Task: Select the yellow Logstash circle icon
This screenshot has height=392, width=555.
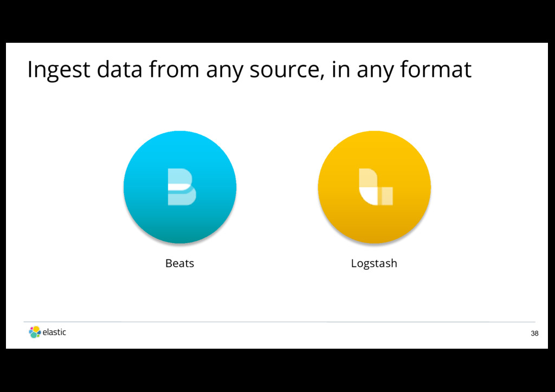Action: 374,187
